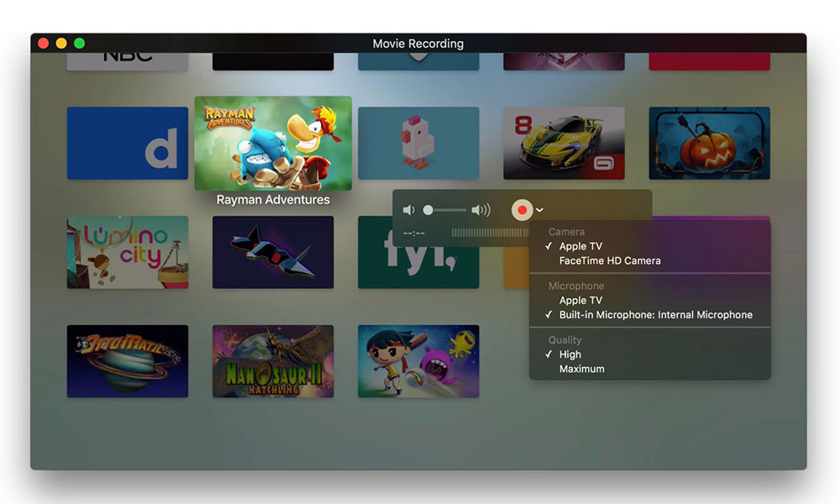Start recording with the red record button
840x504 pixels.
[x=522, y=210]
